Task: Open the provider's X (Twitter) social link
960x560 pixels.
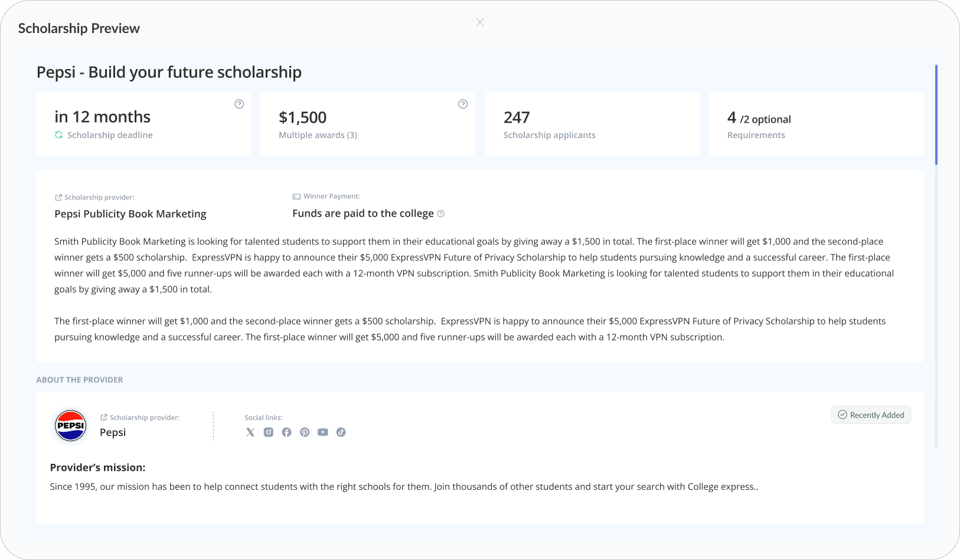Action: (250, 433)
